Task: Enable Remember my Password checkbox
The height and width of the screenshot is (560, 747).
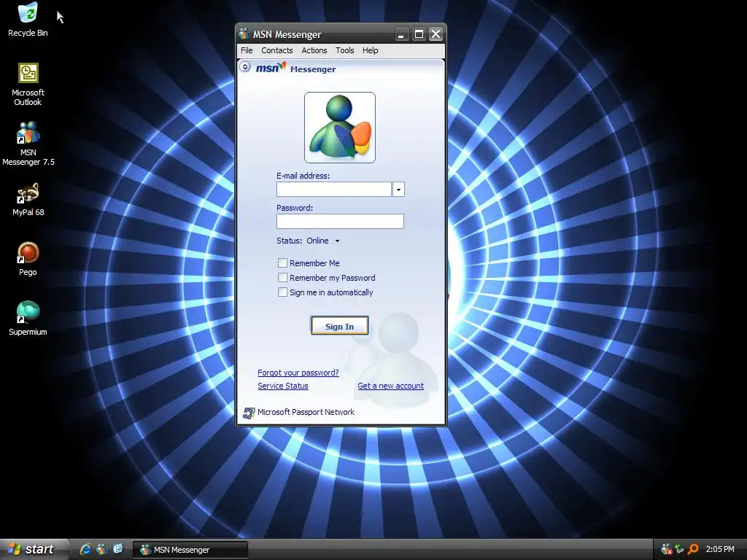Action: [x=282, y=278]
